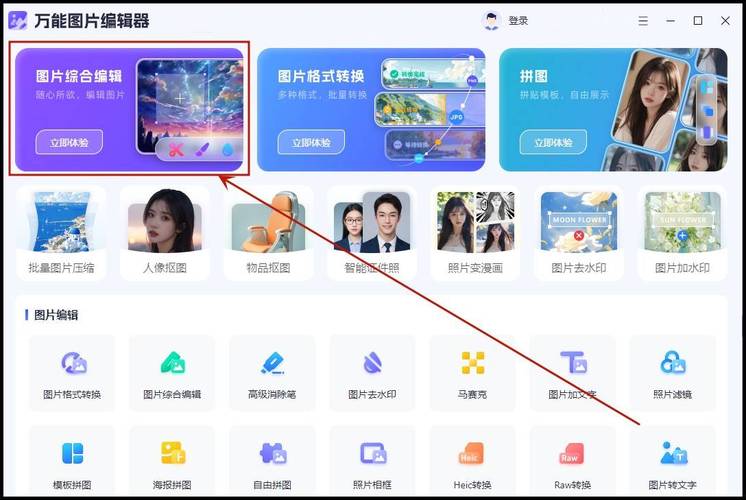The height and width of the screenshot is (500, 746).
Task: Open the 图片加水印 SUN FLOWER card
Action: [683, 233]
